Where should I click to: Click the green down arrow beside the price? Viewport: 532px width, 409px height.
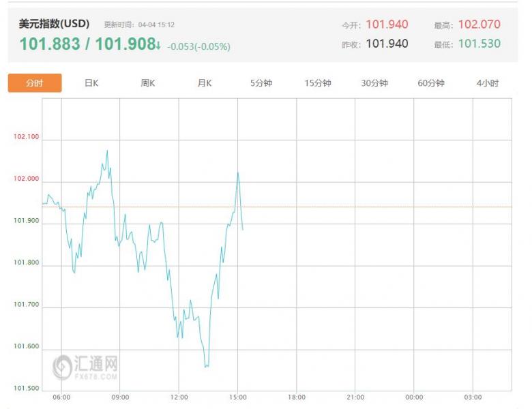tap(158, 46)
